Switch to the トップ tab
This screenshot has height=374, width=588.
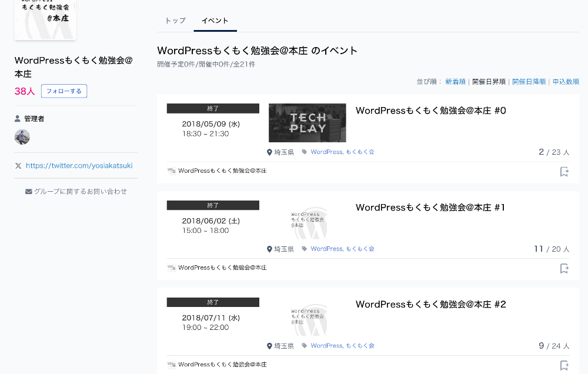coord(175,21)
